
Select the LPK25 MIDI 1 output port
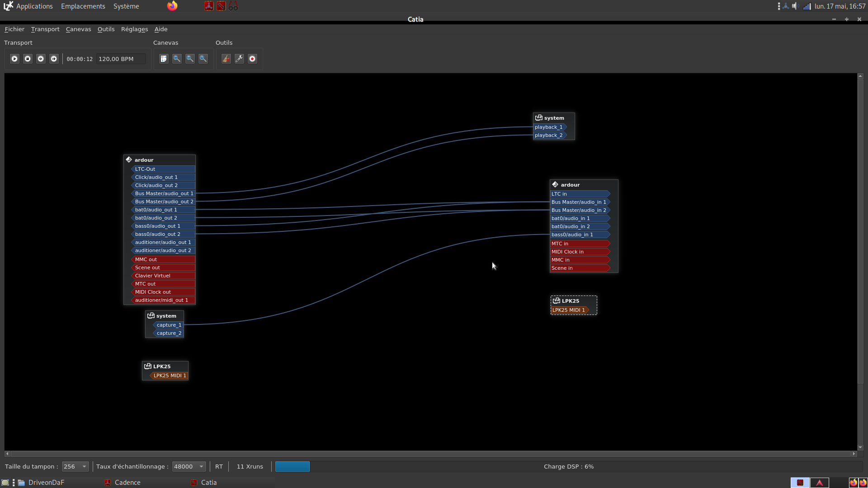point(169,375)
